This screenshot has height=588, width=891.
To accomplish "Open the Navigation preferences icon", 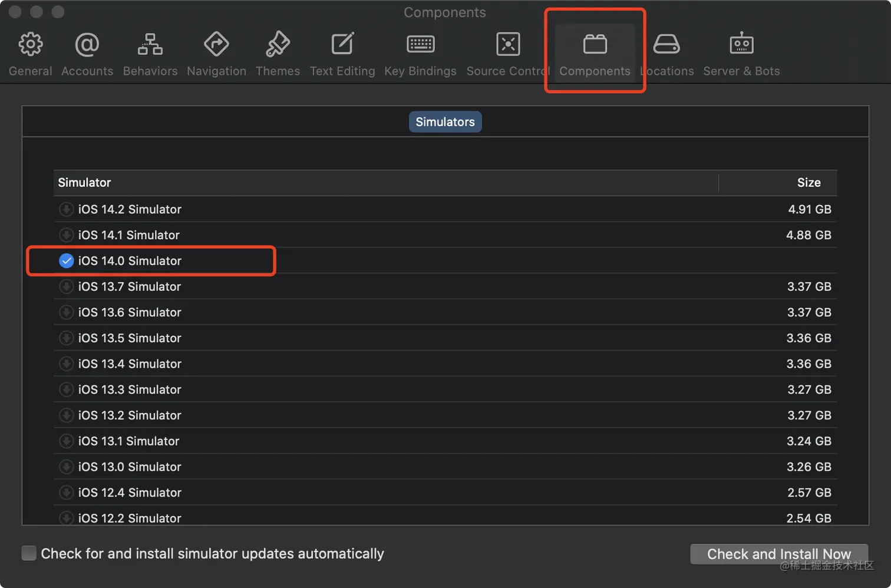I will [x=216, y=44].
